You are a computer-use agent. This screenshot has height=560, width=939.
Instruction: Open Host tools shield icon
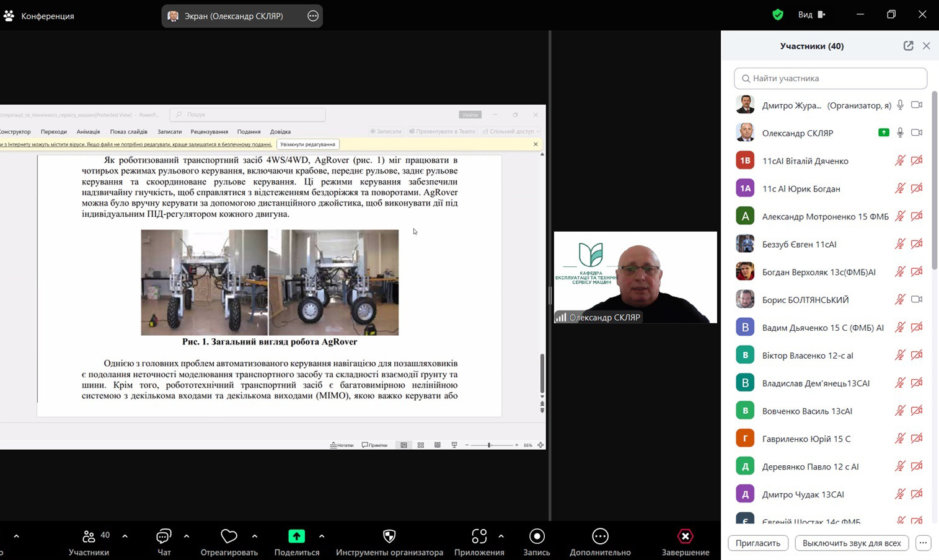coord(389,536)
